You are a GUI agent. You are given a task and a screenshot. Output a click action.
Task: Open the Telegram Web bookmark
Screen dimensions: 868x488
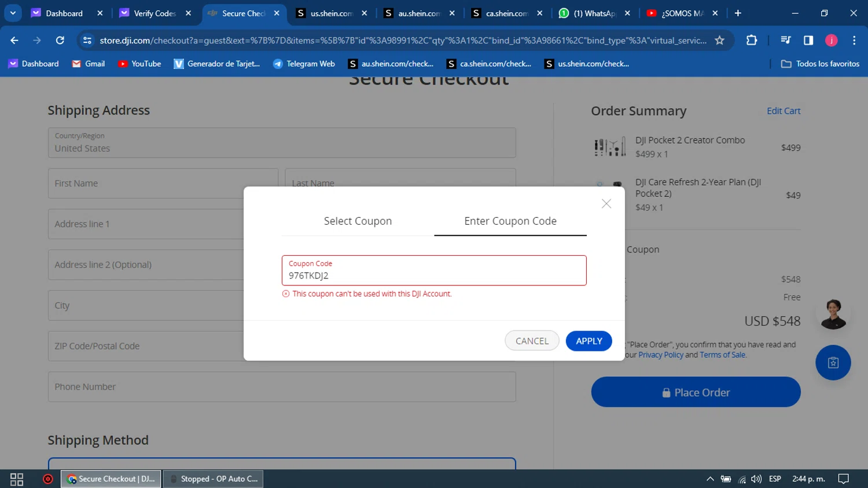coord(304,64)
